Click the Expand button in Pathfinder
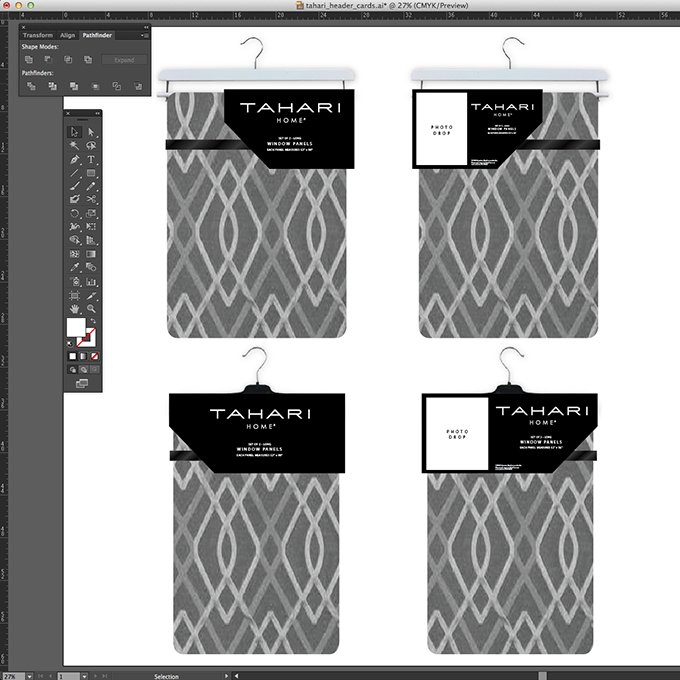The height and width of the screenshot is (680, 680). pyautogui.click(x=124, y=60)
